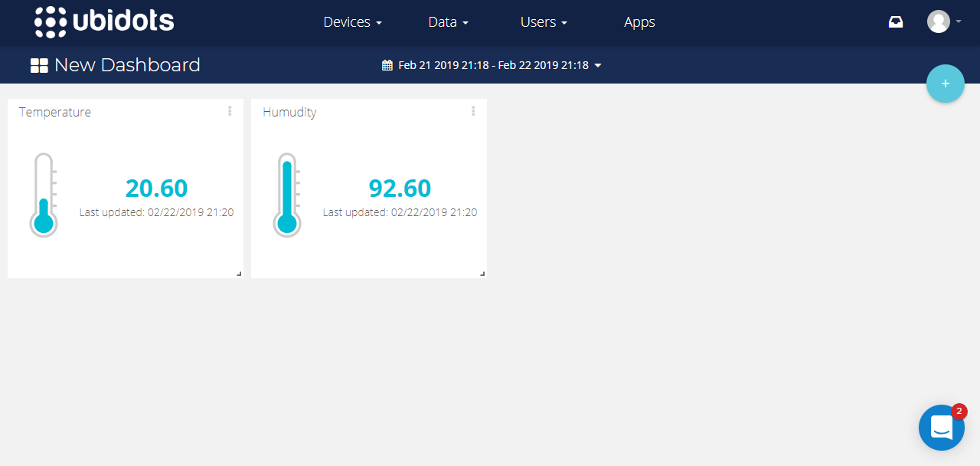Click the chat notification badge showing 2

click(x=959, y=412)
